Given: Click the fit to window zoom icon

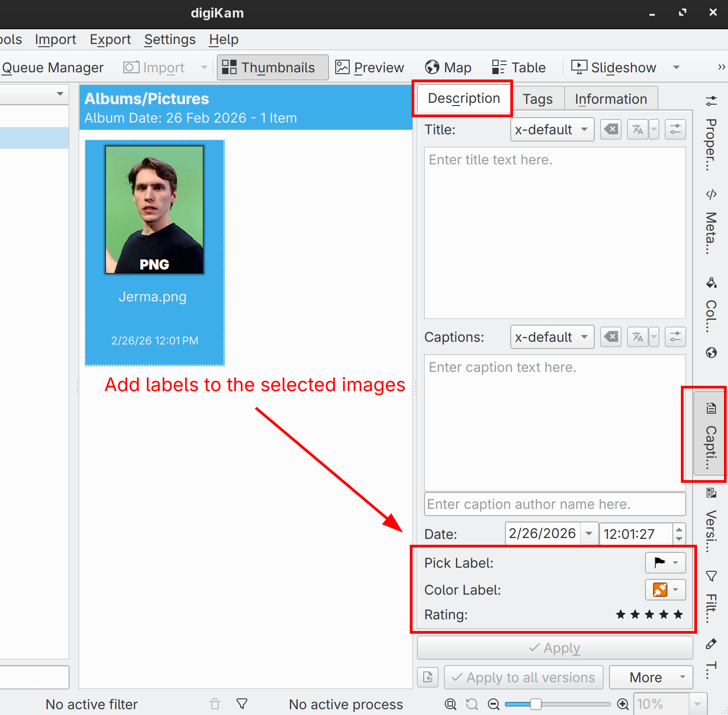Looking at the screenshot, I should coord(451,704).
